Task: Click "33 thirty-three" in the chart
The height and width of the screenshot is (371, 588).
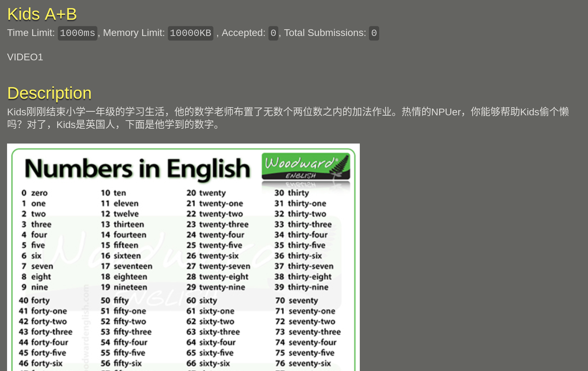Action: tap(303, 224)
